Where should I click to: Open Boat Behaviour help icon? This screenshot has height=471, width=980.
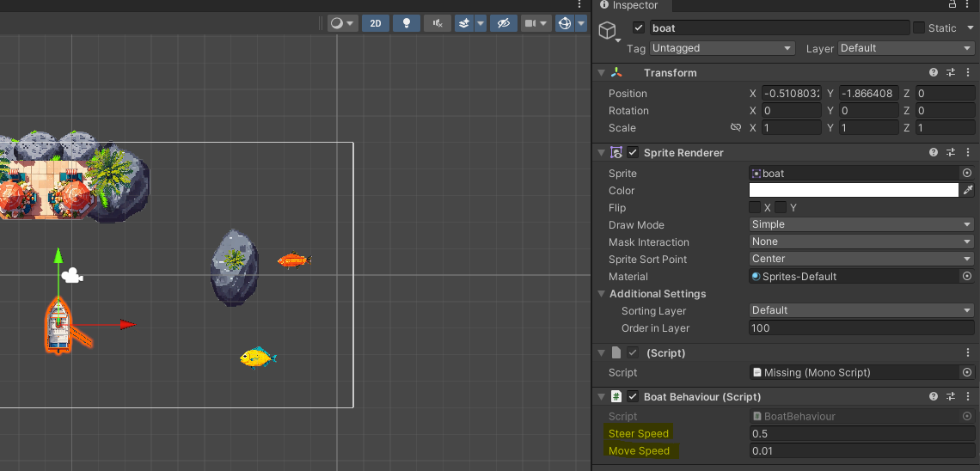click(934, 397)
